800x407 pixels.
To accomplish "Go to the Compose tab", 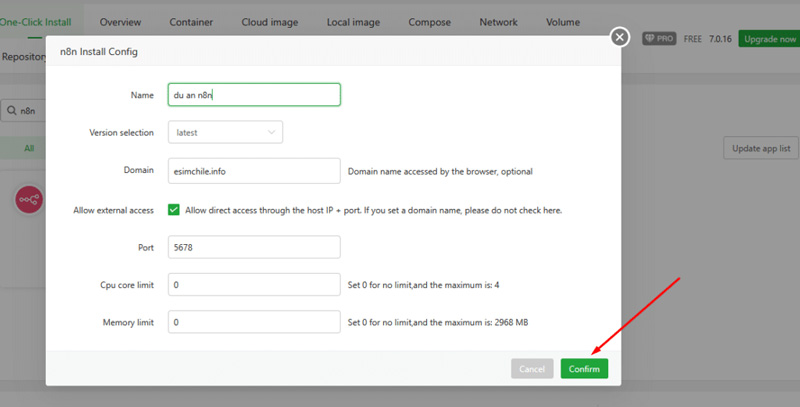I will click(429, 22).
